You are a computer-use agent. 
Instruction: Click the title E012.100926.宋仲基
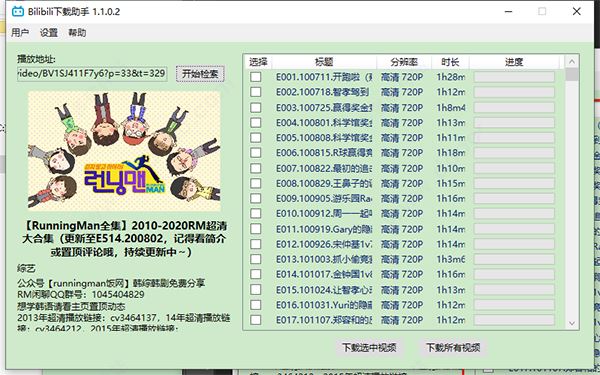pyautogui.click(x=324, y=244)
